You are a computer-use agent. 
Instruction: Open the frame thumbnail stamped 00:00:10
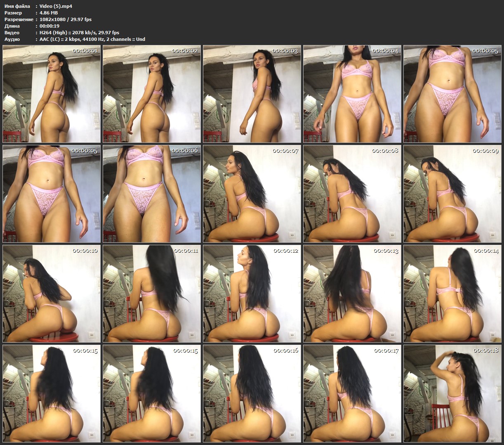pos(52,294)
